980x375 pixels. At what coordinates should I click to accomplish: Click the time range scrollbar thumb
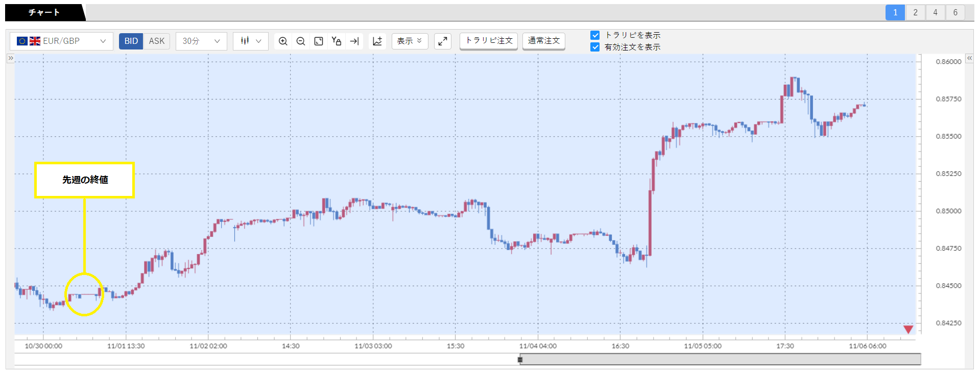coord(721,360)
